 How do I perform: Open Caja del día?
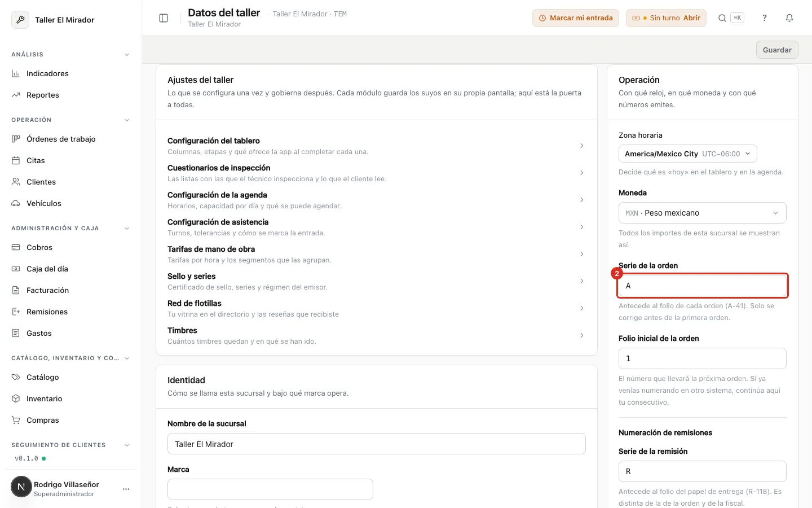click(70, 269)
